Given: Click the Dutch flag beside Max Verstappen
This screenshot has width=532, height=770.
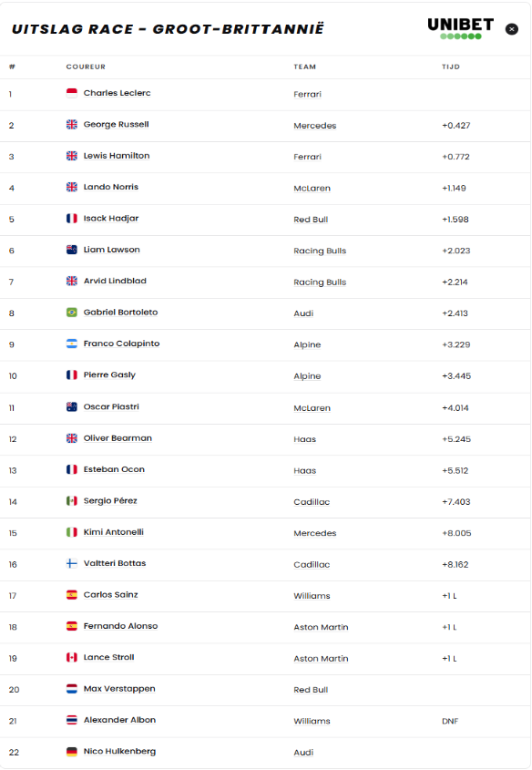Looking at the screenshot, I should coord(72,689).
